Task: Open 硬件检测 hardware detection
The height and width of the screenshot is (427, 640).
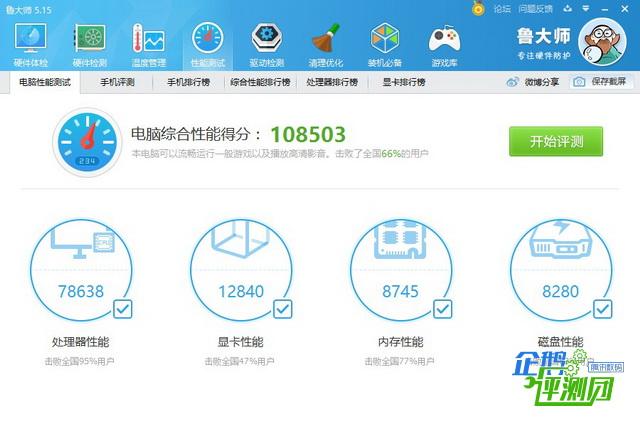Action: point(90,45)
